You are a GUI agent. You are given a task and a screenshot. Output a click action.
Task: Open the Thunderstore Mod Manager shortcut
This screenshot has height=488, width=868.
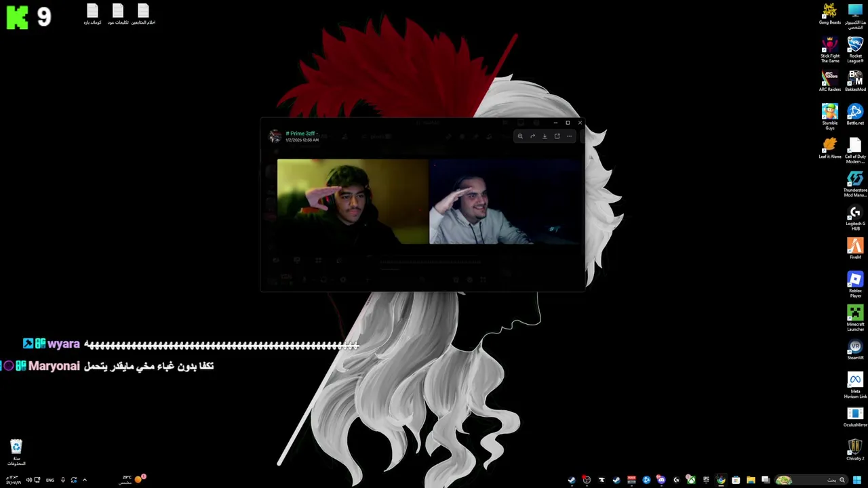855,184
